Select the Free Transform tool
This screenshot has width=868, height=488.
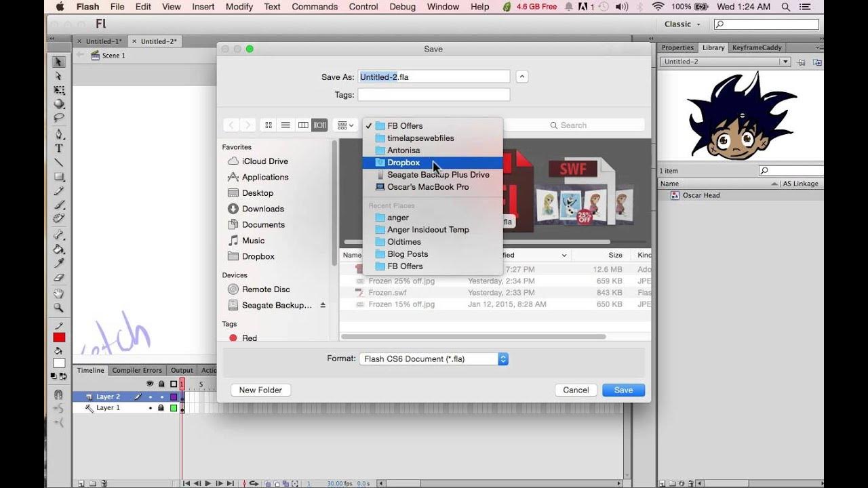click(x=59, y=90)
